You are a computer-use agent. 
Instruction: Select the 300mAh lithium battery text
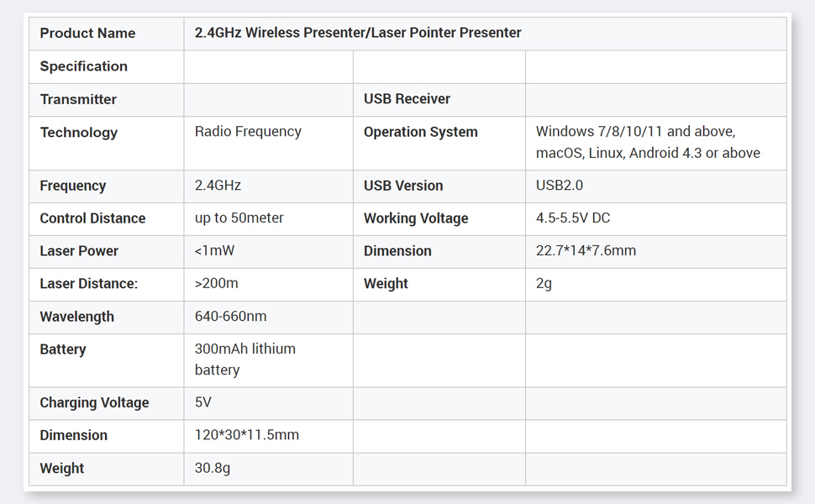[244, 360]
